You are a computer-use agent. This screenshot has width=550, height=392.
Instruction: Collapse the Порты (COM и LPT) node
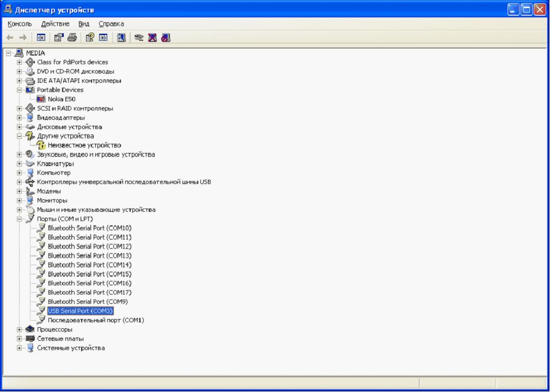(x=20, y=219)
